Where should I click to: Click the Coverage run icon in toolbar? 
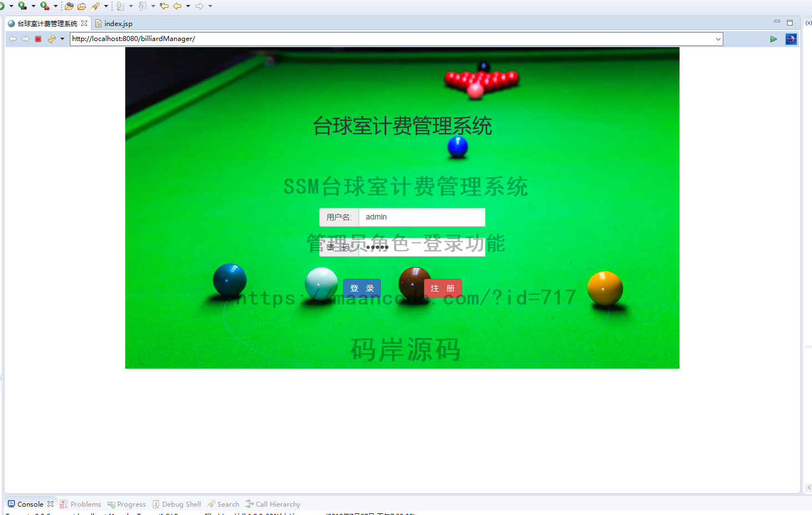tap(22, 6)
